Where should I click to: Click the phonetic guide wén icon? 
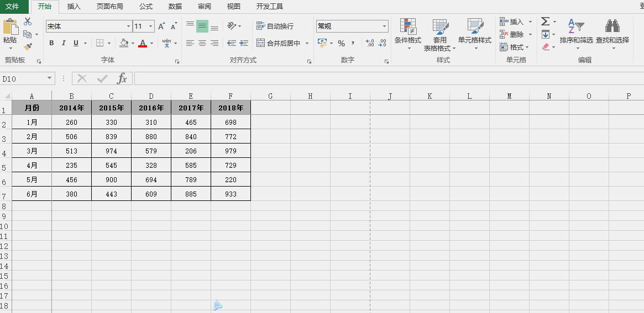pos(166,43)
